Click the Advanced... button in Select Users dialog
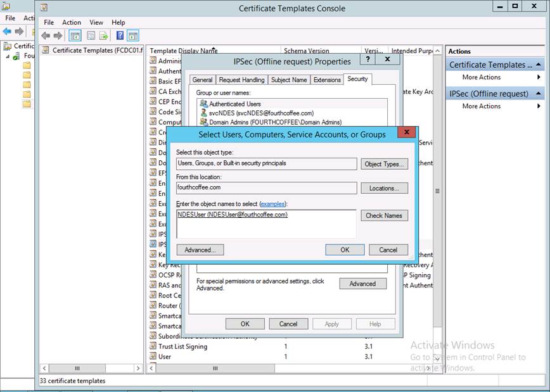The image size is (550, 392). [x=200, y=250]
